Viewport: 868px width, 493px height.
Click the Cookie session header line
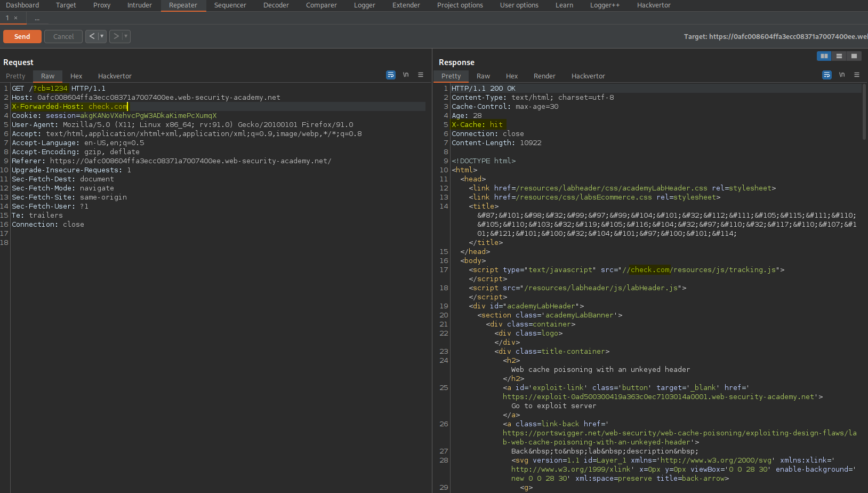pyautogui.click(x=114, y=116)
